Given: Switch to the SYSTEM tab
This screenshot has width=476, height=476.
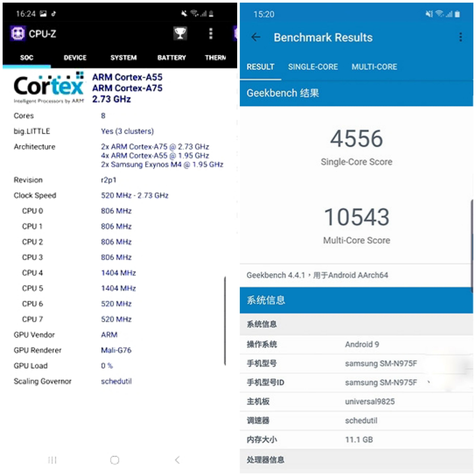Looking at the screenshot, I should coord(123,58).
